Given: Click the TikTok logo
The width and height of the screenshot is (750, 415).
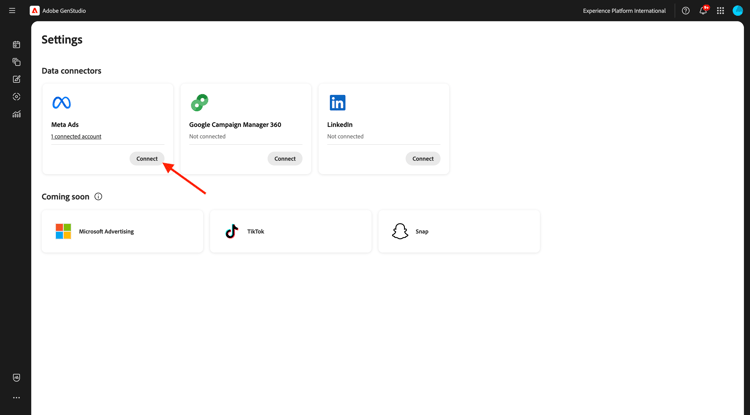Looking at the screenshot, I should pyautogui.click(x=232, y=231).
